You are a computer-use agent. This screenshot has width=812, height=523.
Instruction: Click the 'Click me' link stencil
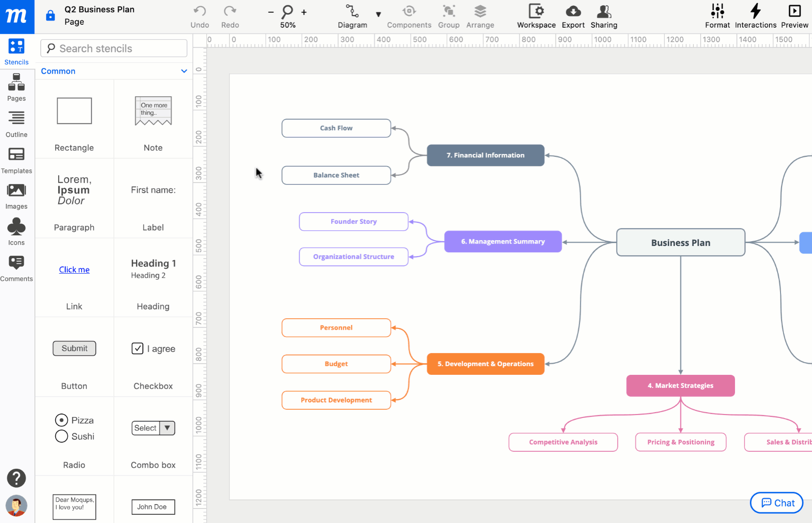coord(74,270)
